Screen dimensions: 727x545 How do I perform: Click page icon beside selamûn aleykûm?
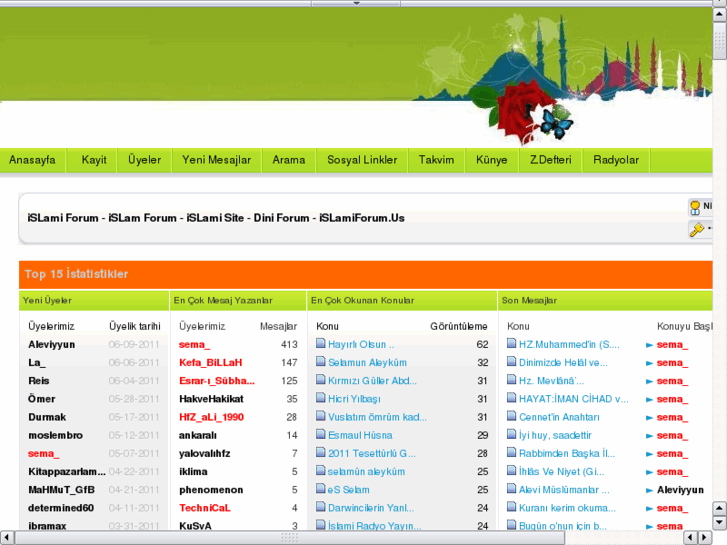coord(320,470)
